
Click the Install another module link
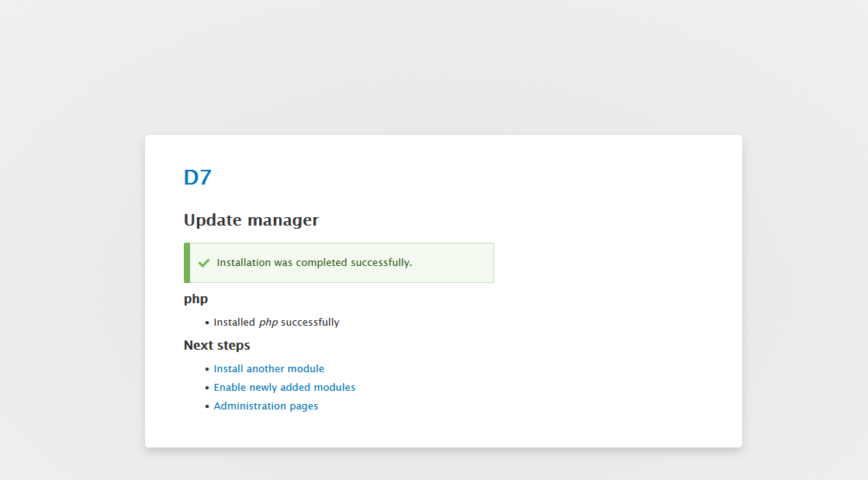point(269,369)
